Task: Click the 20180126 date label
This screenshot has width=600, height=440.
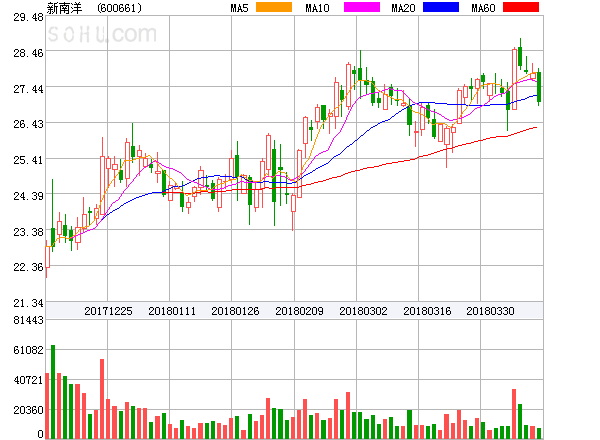Action: [235, 311]
